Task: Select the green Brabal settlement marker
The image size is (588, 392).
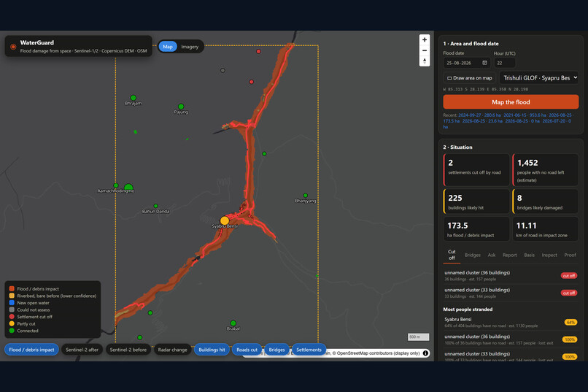Action: (x=233, y=323)
